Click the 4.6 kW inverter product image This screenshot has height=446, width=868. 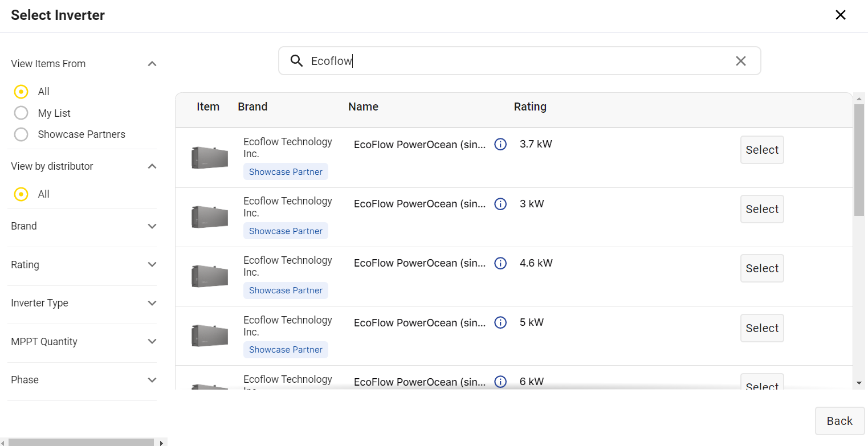click(210, 276)
